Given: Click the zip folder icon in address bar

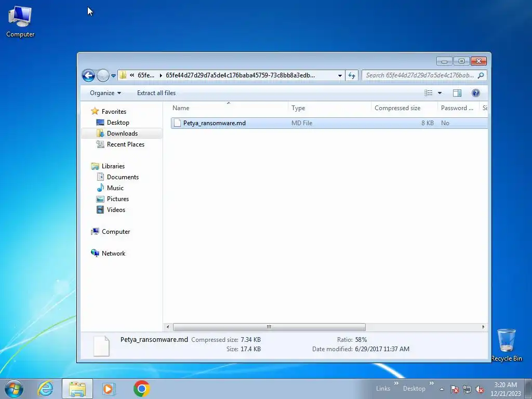Looking at the screenshot, I should point(123,75).
